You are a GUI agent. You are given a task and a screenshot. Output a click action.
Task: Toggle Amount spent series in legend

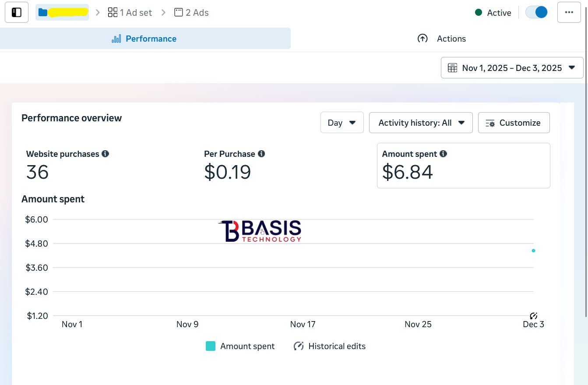click(x=240, y=346)
